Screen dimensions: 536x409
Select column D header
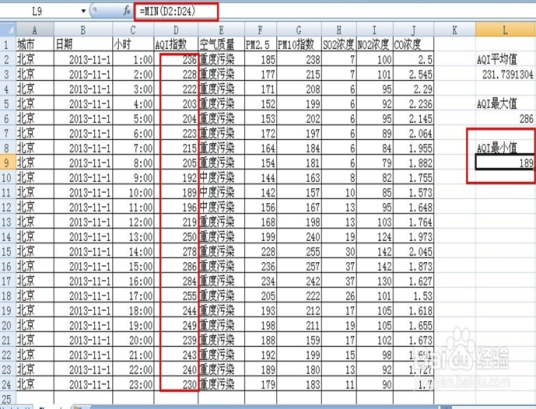[176, 30]
